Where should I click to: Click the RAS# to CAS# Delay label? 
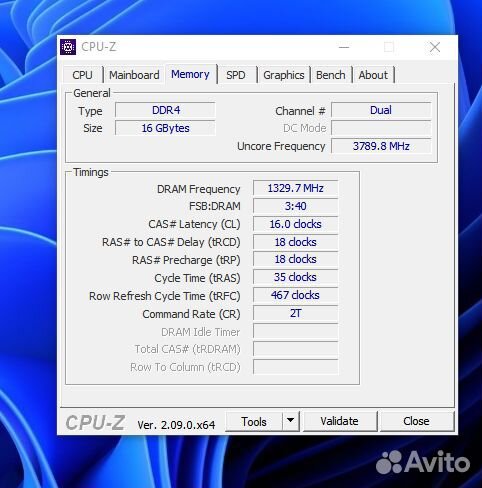coord(171,242)
